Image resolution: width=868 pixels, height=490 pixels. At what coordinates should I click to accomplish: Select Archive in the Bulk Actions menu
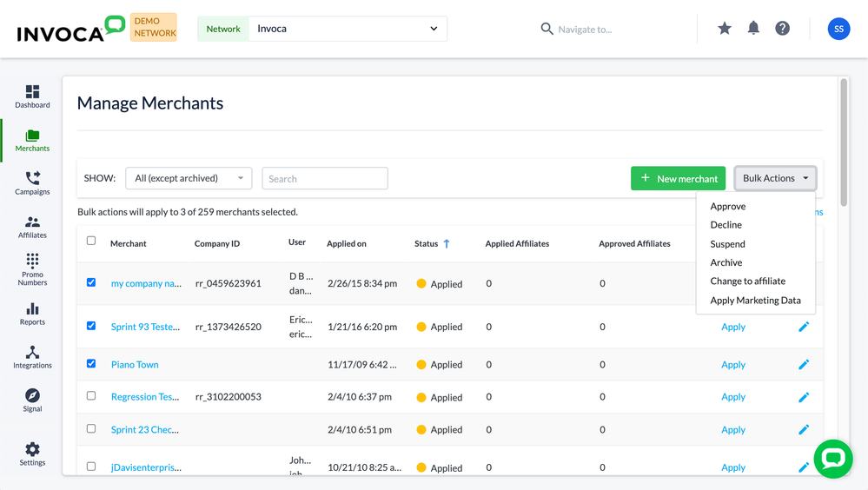pyautogui.click(x=726, y=262)
